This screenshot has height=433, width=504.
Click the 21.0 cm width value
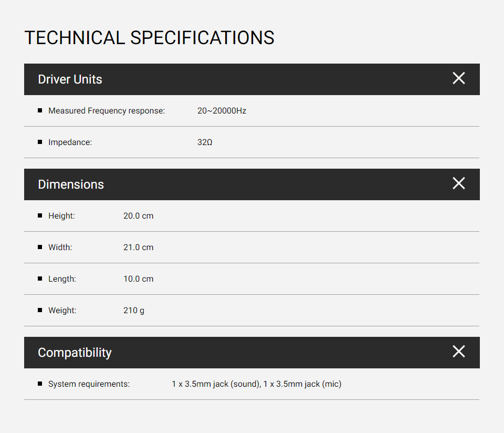[138, 248]
